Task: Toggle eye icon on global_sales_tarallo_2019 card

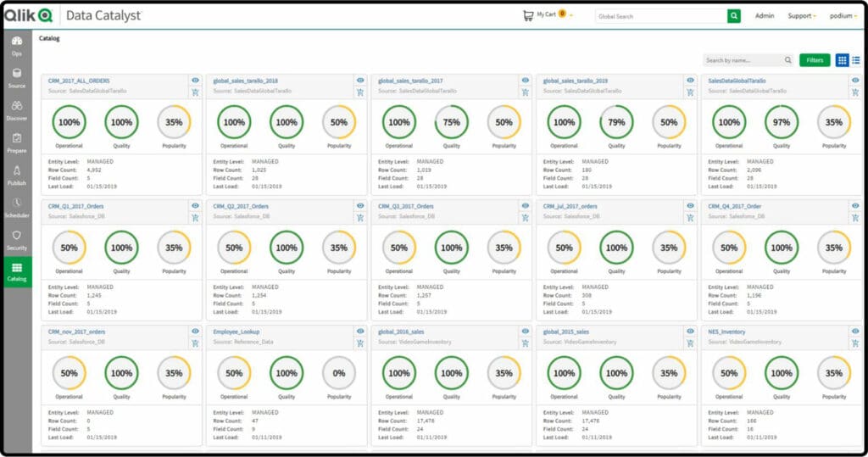Action: 690,81
